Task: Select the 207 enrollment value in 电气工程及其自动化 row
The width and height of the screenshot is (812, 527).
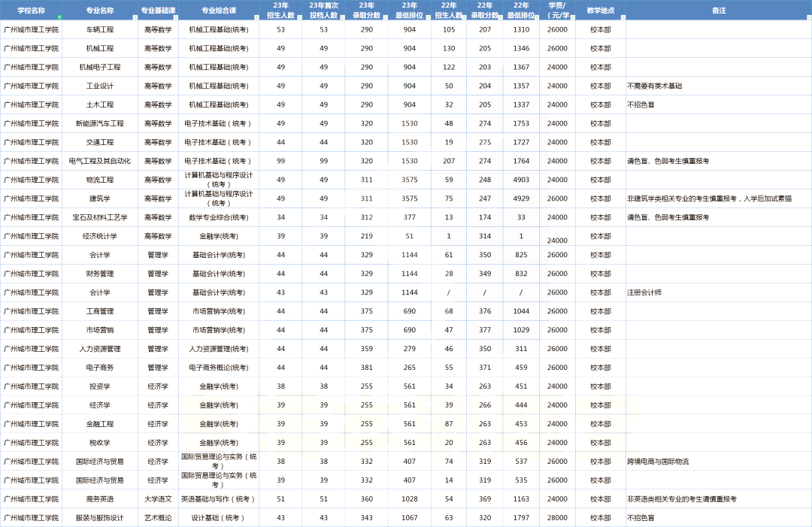Action: (449, 161)
